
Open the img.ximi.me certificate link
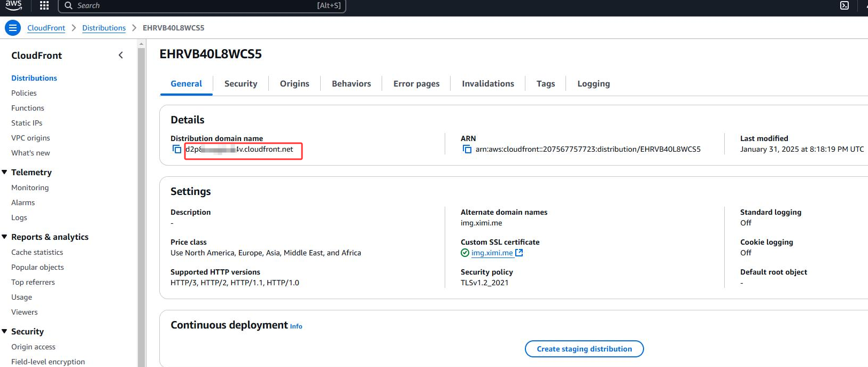492,253
